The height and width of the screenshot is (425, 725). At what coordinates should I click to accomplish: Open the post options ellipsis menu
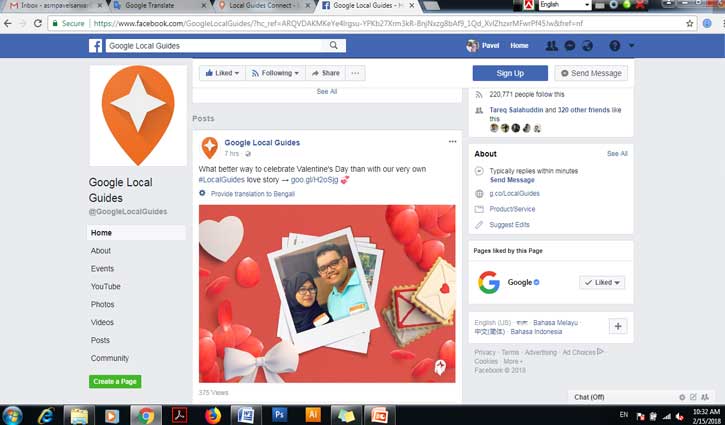pos(452,142)
